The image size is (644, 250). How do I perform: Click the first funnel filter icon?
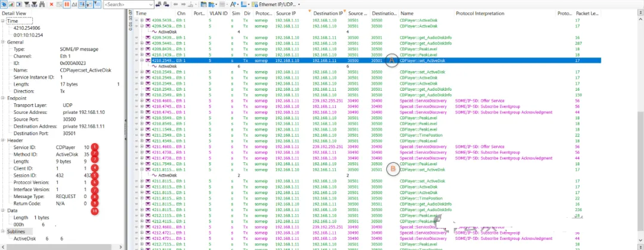27,4
